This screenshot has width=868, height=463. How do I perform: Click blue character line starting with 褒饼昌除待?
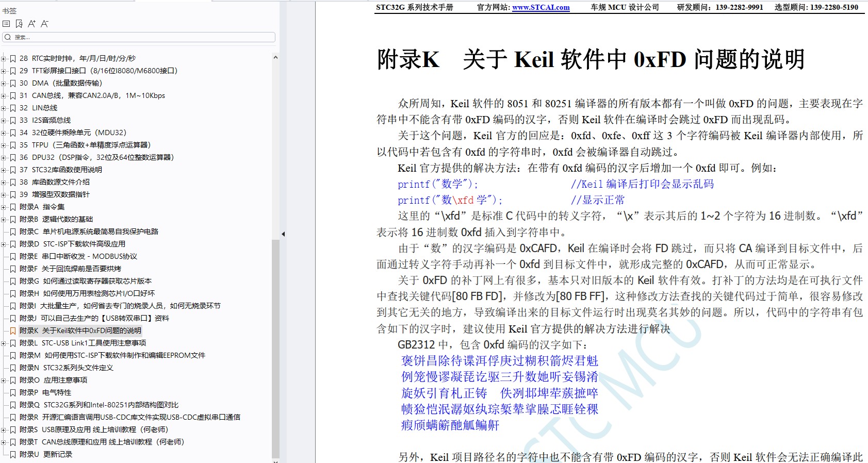(x=500, y=361)
